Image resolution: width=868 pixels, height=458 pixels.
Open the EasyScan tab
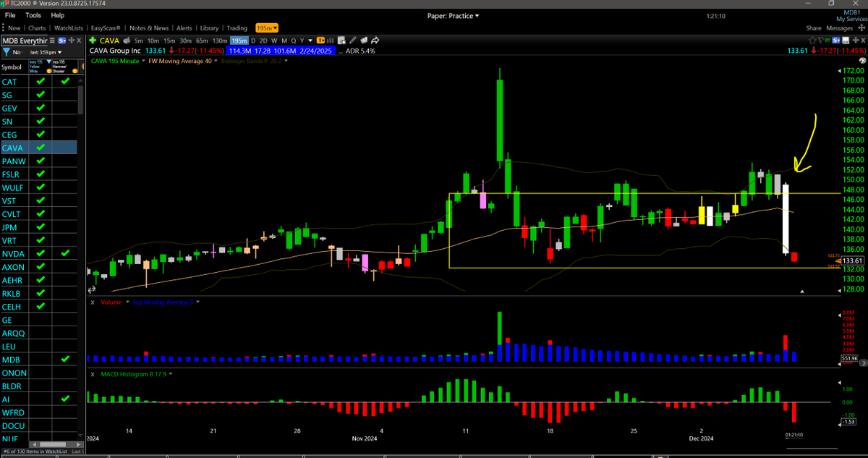[x=106, y=27]
